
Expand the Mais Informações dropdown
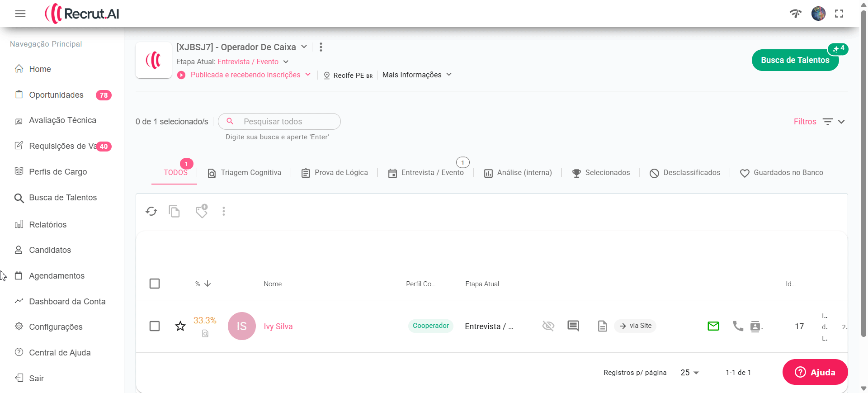pos(417,75)
